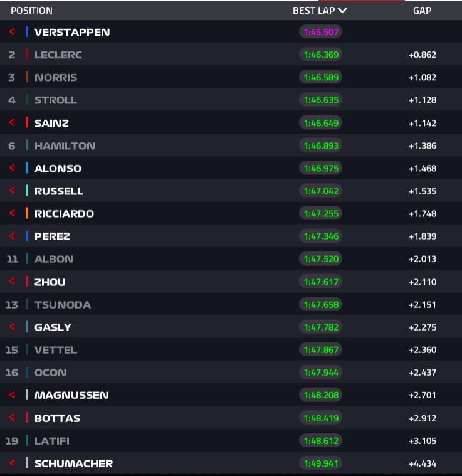
Task: Click the red arrow icon beside Verstappen
Action: [x=12, y=31]
